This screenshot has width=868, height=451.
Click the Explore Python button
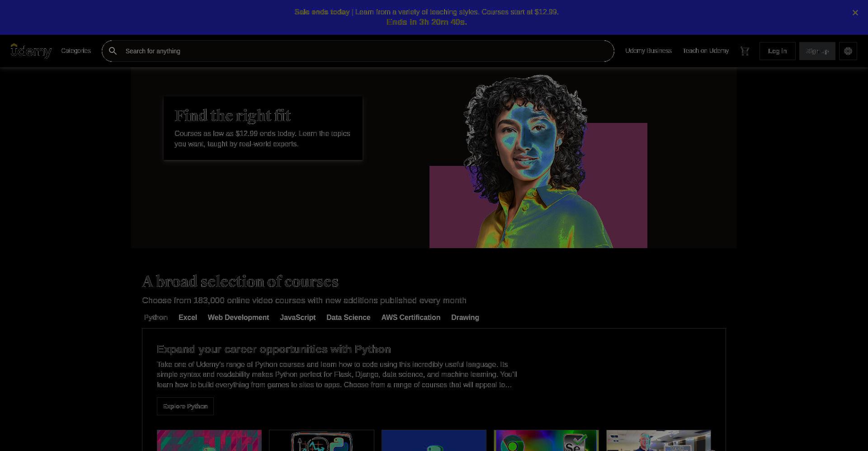point(185,406)
